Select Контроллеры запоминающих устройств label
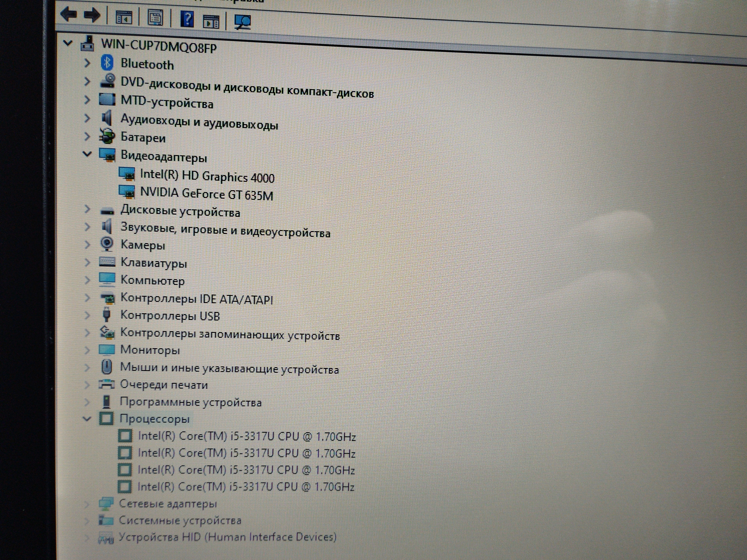Image resolution: width=747 pixels, height=560 pixels. [x=230, y=334]
